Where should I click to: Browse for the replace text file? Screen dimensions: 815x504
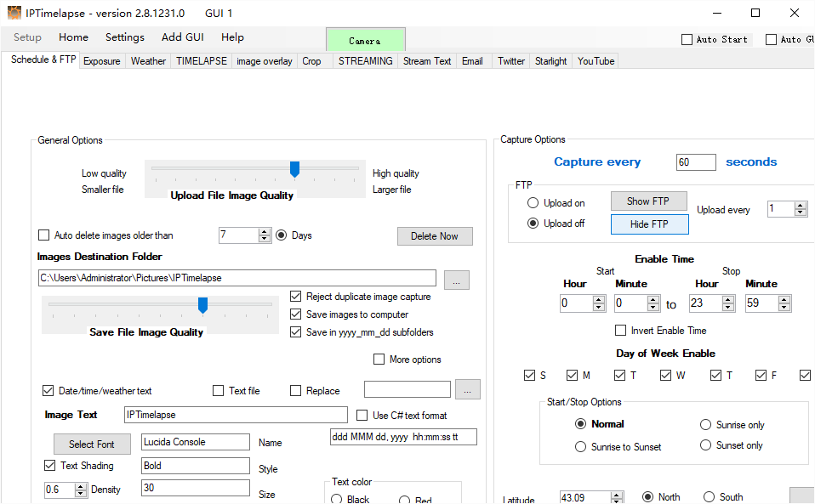[467, 390]
